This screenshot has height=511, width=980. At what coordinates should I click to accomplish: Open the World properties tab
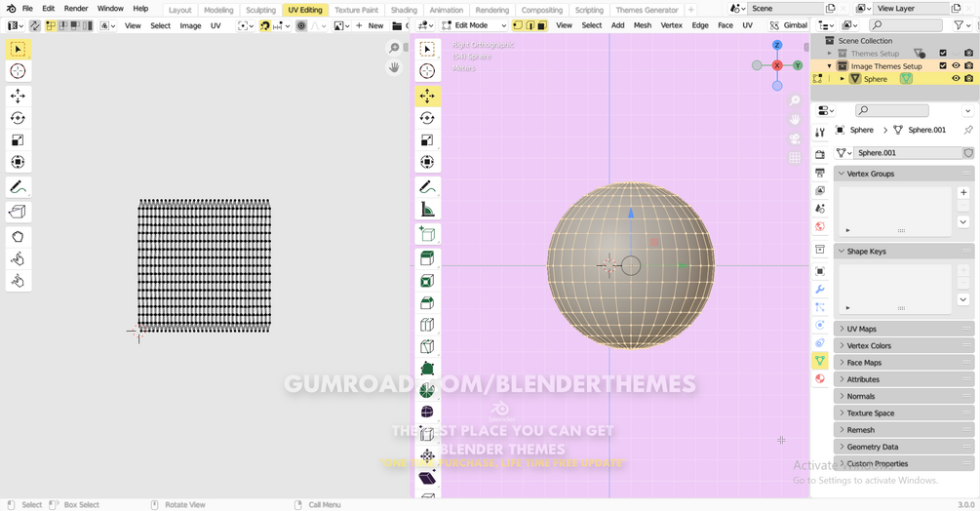[x=820, y=226]
